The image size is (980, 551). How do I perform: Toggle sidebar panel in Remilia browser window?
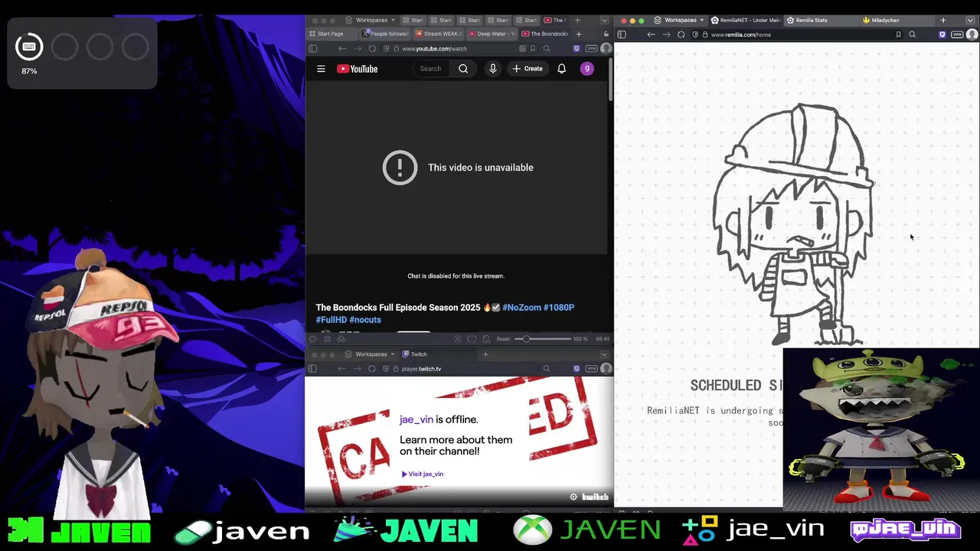pyautogui.click(x=622, y=34)
